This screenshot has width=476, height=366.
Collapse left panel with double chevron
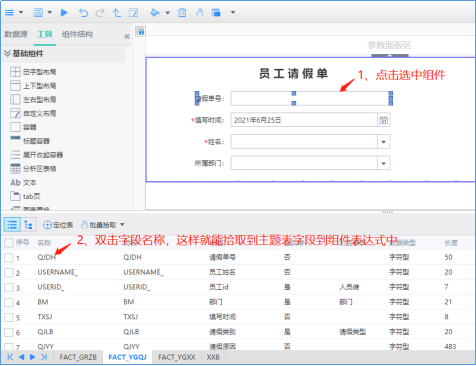127,36
